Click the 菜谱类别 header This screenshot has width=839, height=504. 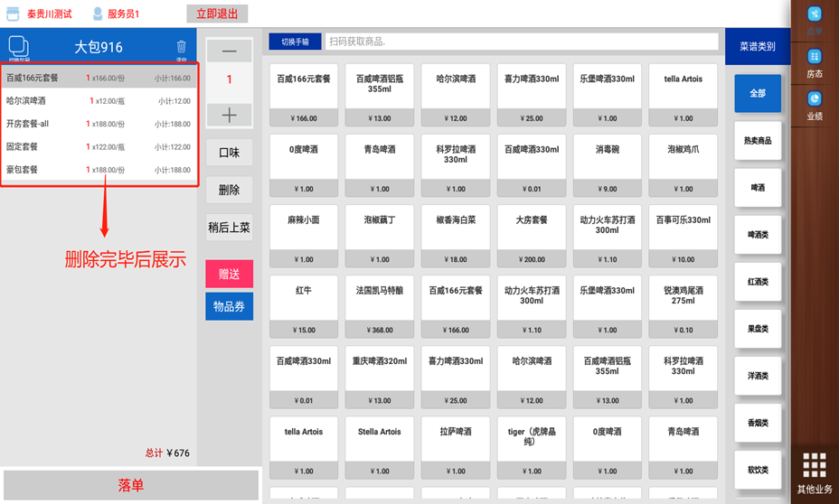point(758,47)
